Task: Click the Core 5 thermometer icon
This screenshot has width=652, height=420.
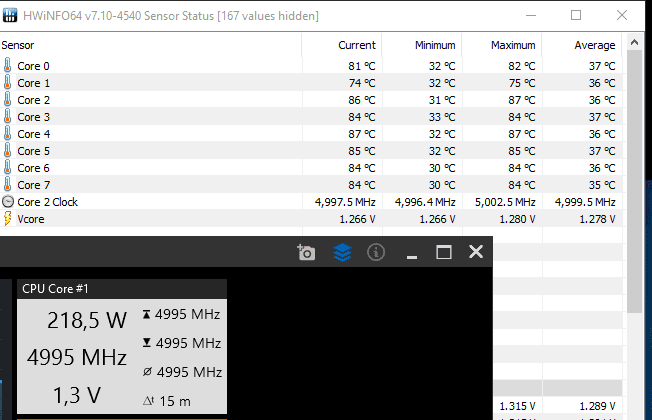Action: tap(7, 151)
